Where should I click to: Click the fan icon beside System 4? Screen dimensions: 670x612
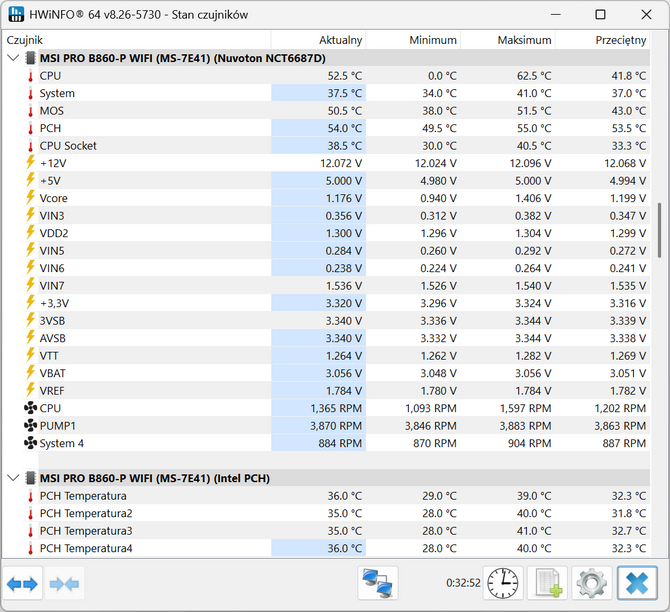pyautogui.click(x=30, y=443)
